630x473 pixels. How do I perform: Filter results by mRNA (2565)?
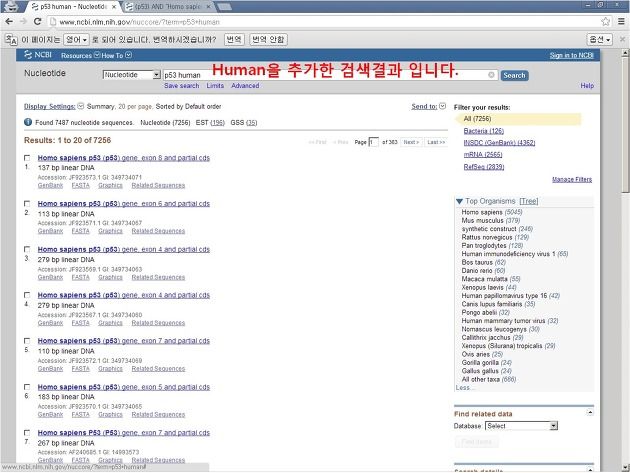[483, 155]
